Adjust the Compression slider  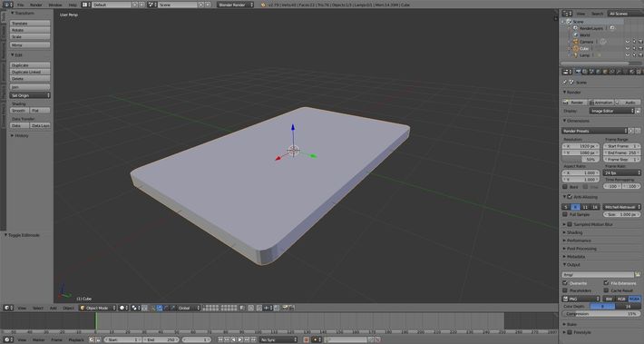point(600,314)
